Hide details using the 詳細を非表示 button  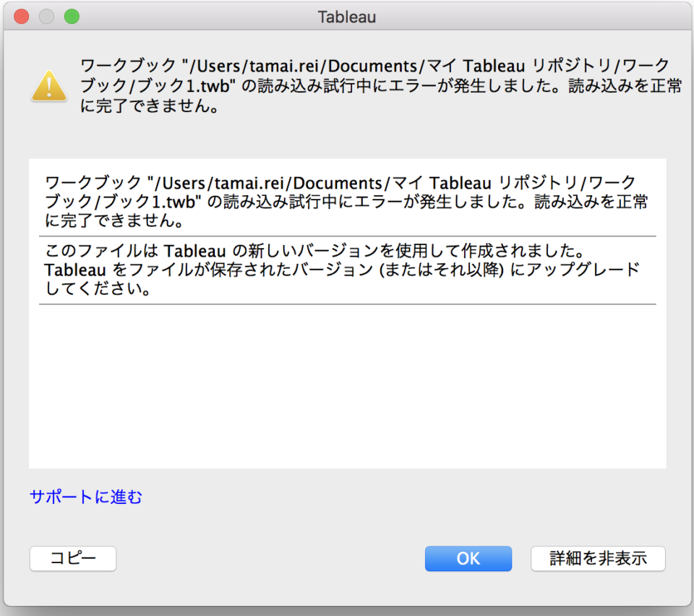point(598,558)
